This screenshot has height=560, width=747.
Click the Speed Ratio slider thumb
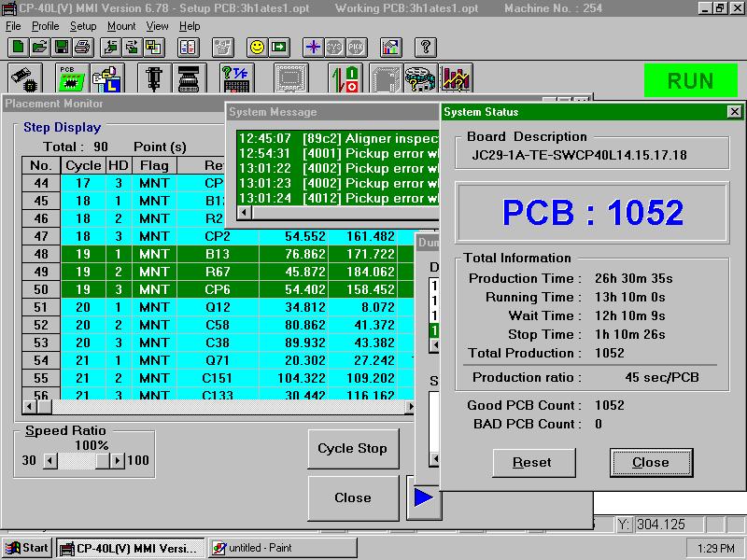coord(103,460)
